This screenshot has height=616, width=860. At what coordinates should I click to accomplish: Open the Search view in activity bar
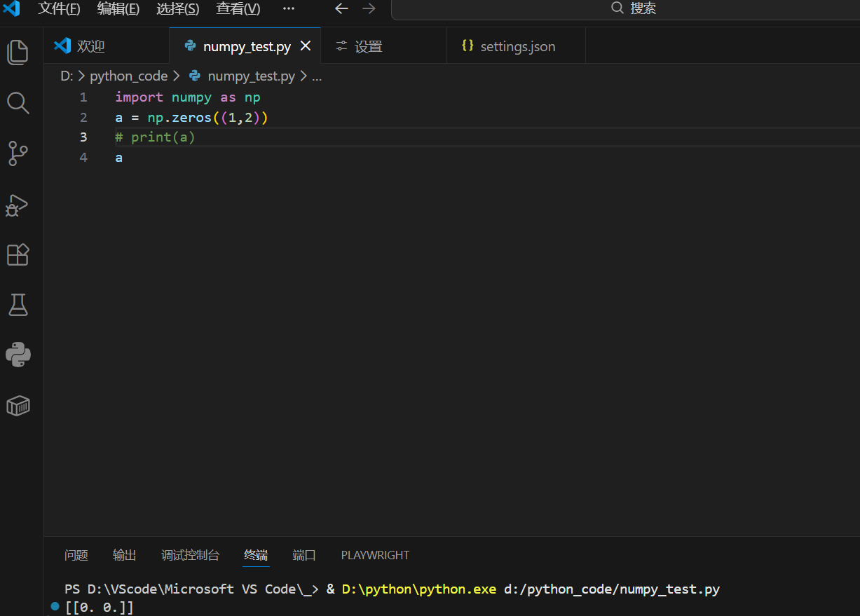click(18, 103)
